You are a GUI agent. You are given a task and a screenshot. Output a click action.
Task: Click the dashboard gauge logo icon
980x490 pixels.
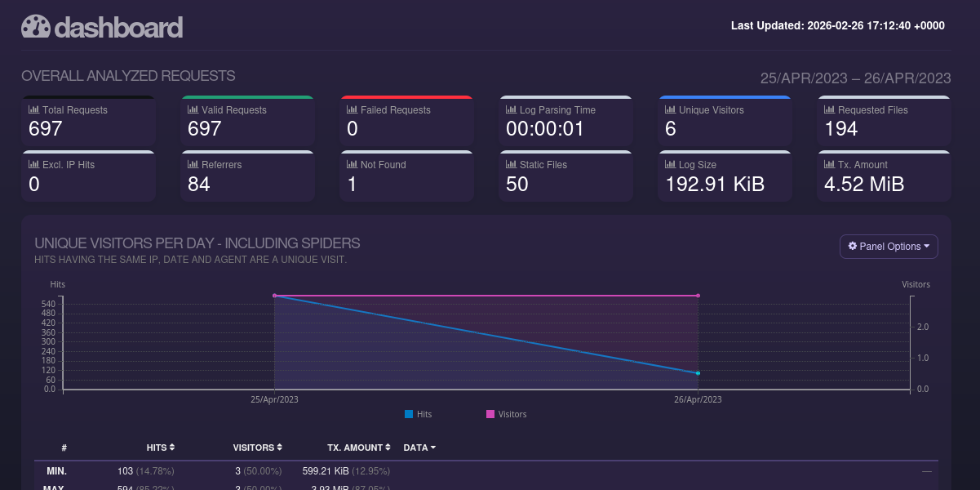point(36,27)
